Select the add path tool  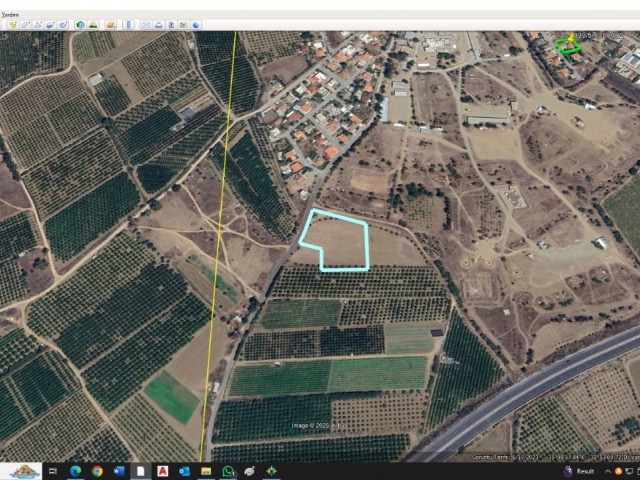(38, 25)
